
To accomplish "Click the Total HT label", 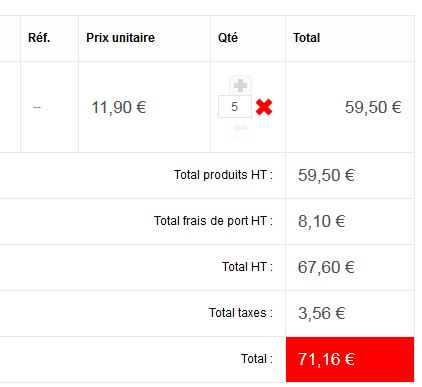I will (x=247, y=267).
